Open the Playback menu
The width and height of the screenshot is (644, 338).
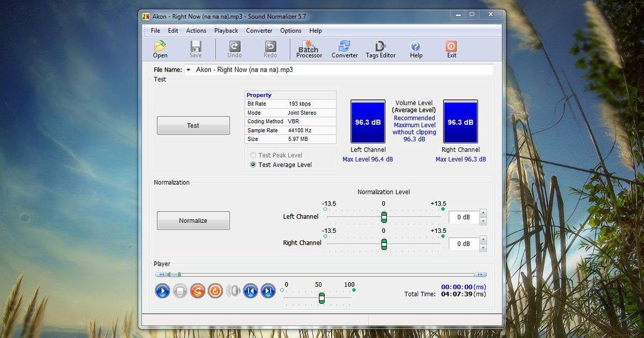tap(226, 31)
